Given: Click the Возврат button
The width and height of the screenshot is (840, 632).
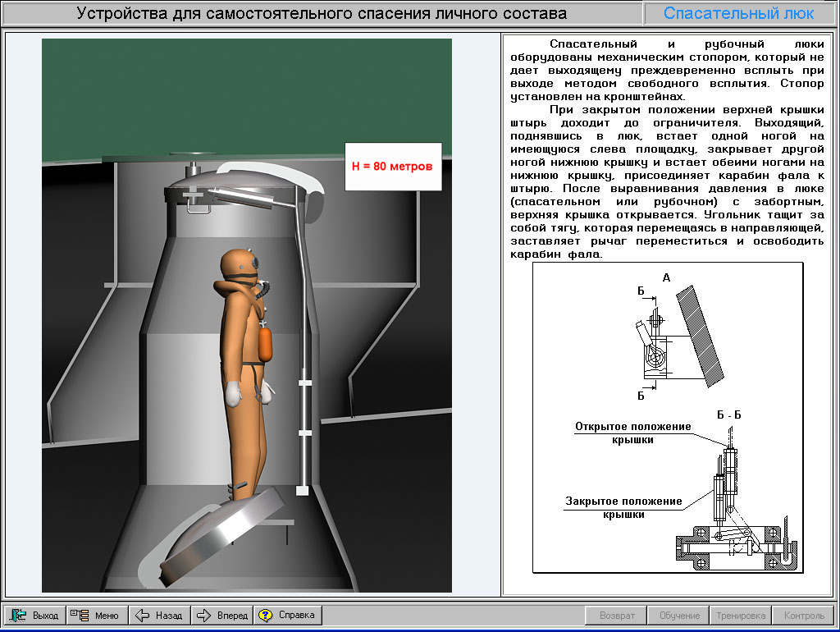Looking at the screenshot, I should pos(617,616).
